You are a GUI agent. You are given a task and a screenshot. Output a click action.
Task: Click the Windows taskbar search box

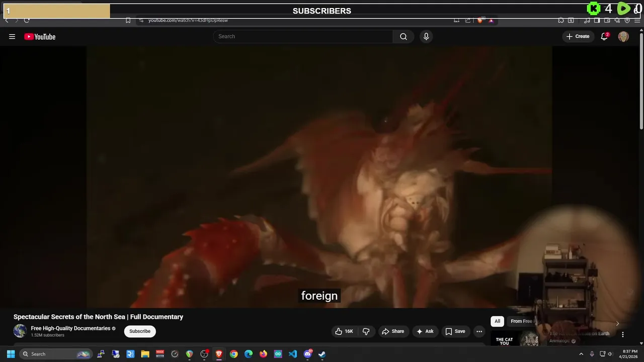(56, 354)
